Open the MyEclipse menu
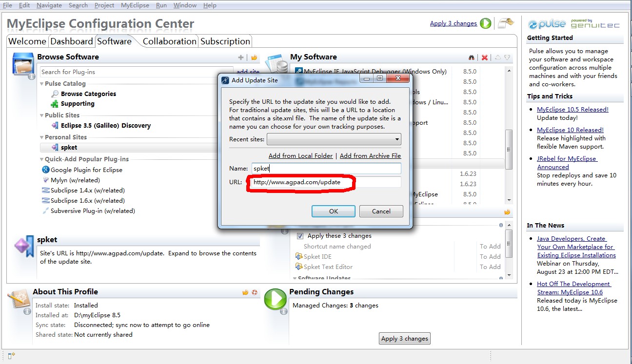 click(x=134, y=5)
